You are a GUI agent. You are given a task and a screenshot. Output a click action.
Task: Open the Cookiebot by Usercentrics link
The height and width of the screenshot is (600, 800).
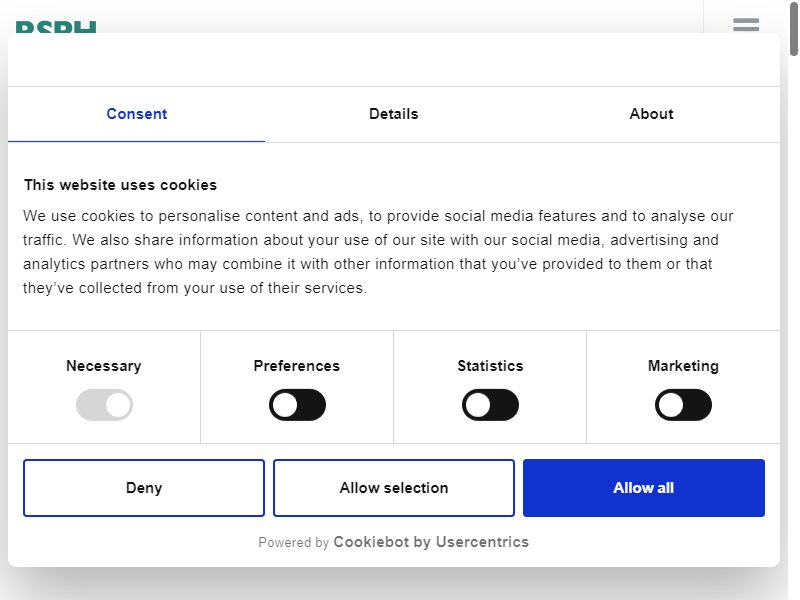click(431, 542)
